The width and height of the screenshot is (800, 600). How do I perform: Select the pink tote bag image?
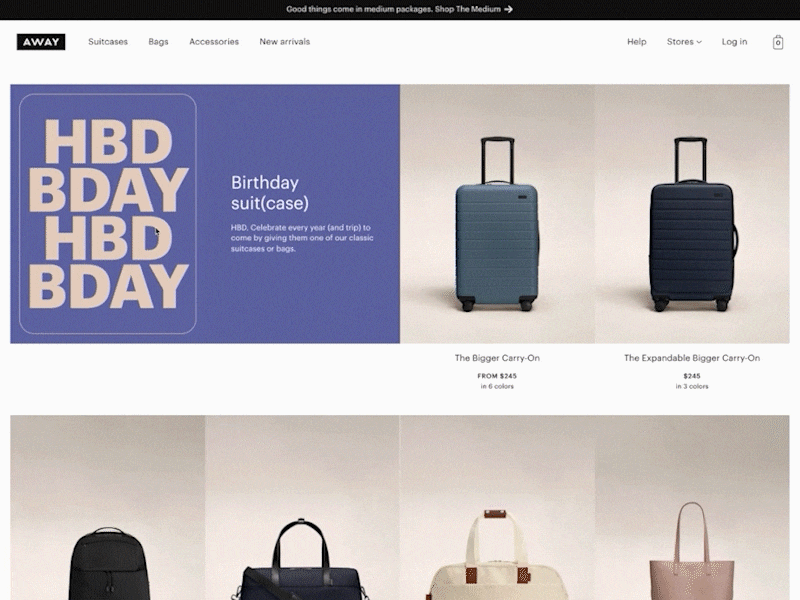tap(692, 508)
